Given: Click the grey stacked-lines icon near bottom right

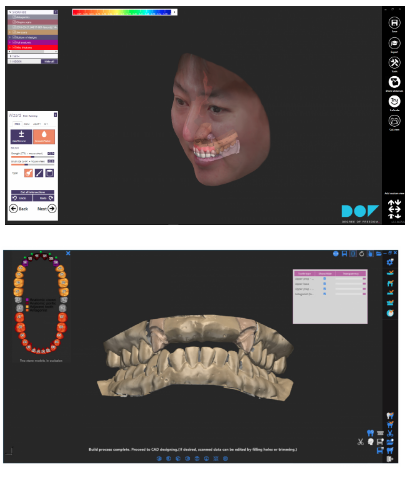Looking at the screenshot, I should point(380,433).
